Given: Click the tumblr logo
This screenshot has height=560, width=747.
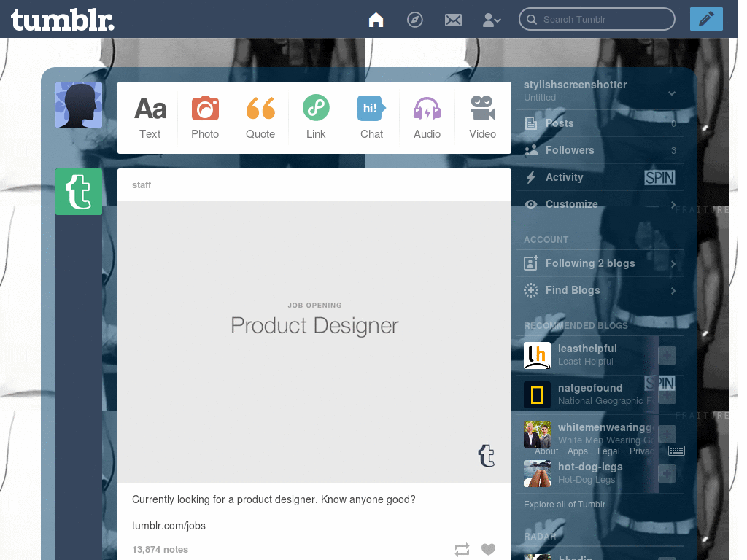Looking at the screenshot, I should click(63, 20).
